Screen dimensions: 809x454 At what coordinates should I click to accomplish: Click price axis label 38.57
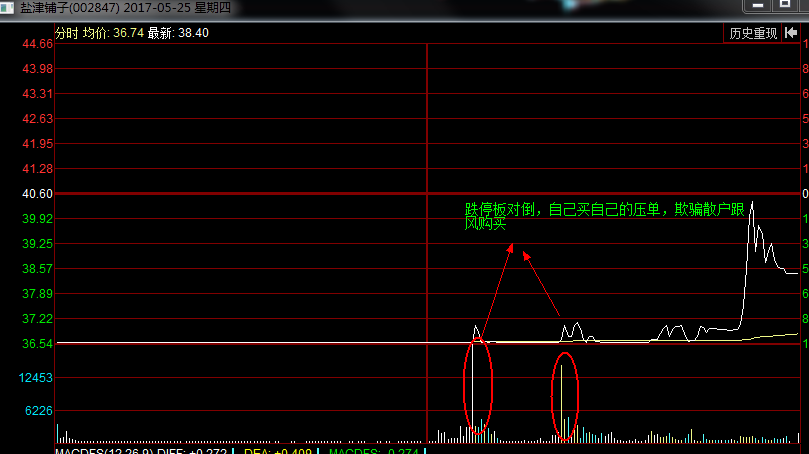point(37,269)
